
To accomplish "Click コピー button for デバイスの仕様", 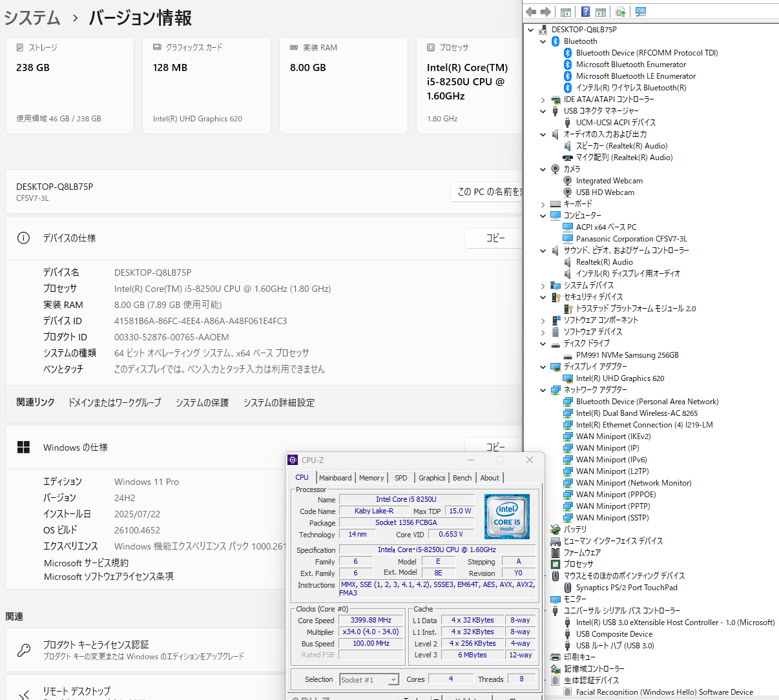I will pyautogui.click(x=494, y=238).
